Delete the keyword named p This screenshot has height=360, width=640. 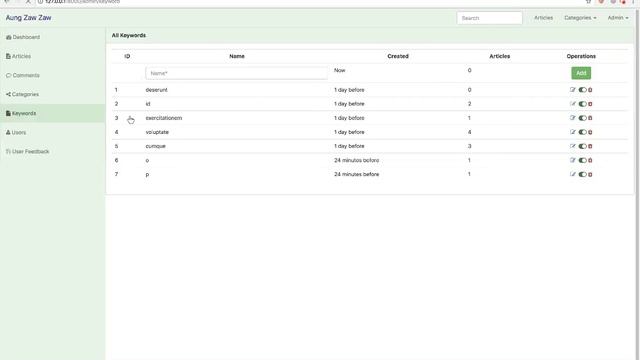pyautogui.click(x=590, y=174)
